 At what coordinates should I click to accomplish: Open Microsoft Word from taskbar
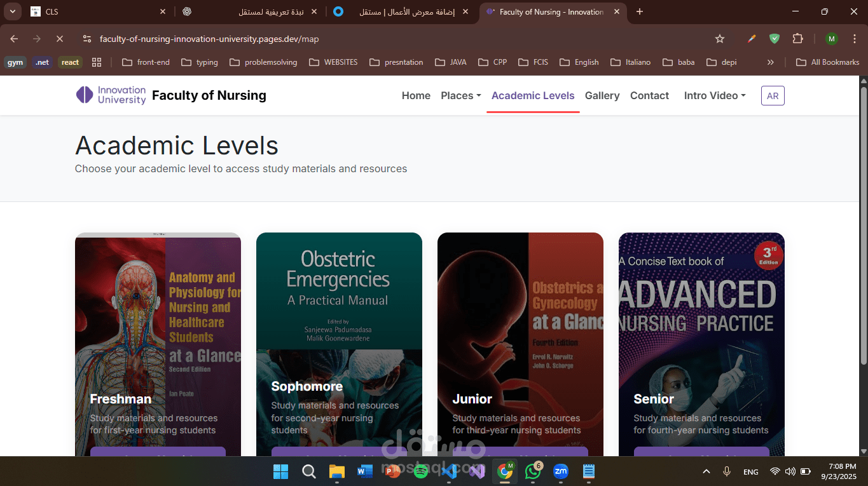364,471
